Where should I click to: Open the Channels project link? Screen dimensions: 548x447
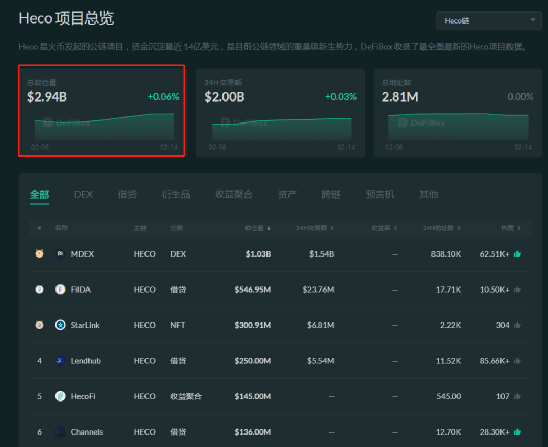point(87,432)
